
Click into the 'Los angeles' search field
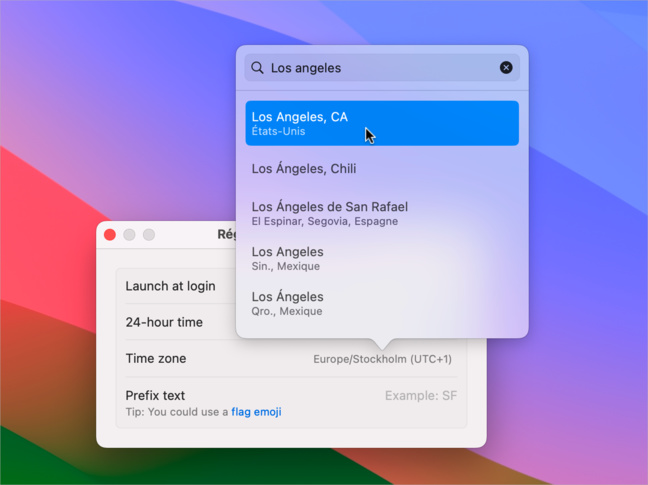382,68
